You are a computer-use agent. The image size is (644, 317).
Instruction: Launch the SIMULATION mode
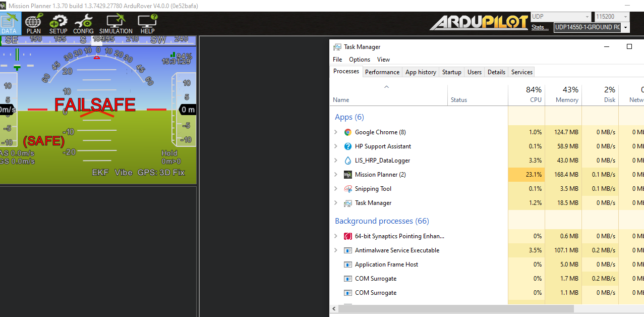pos(115,24)
